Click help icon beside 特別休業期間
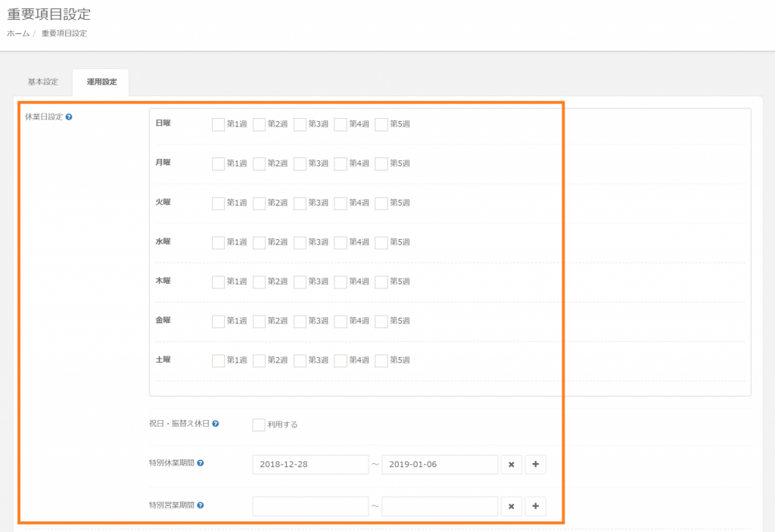This screenshot has width=775, height=532. [201, 463]
